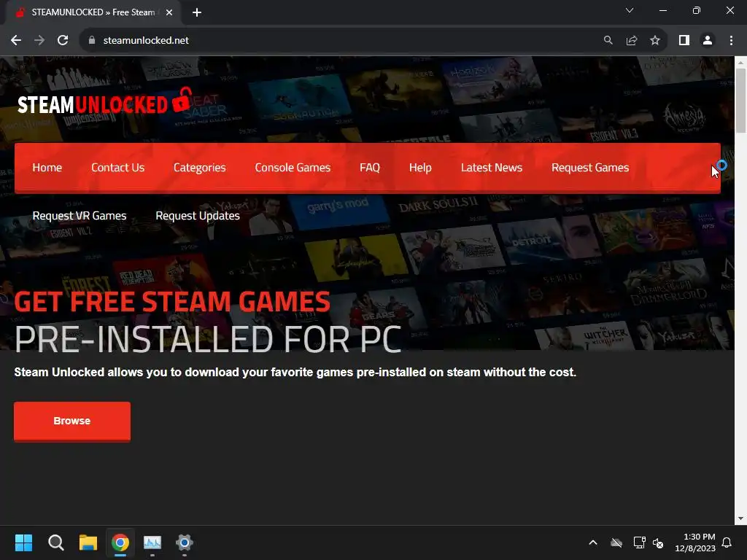Click the STEAMUNLOCKED logo

[x=104, y=101]
